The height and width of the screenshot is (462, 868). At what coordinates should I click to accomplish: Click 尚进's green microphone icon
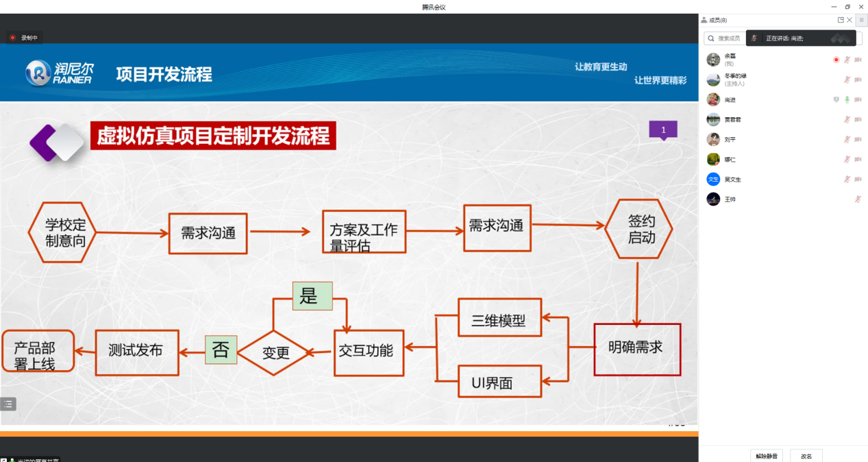click(x=847, y=99)
